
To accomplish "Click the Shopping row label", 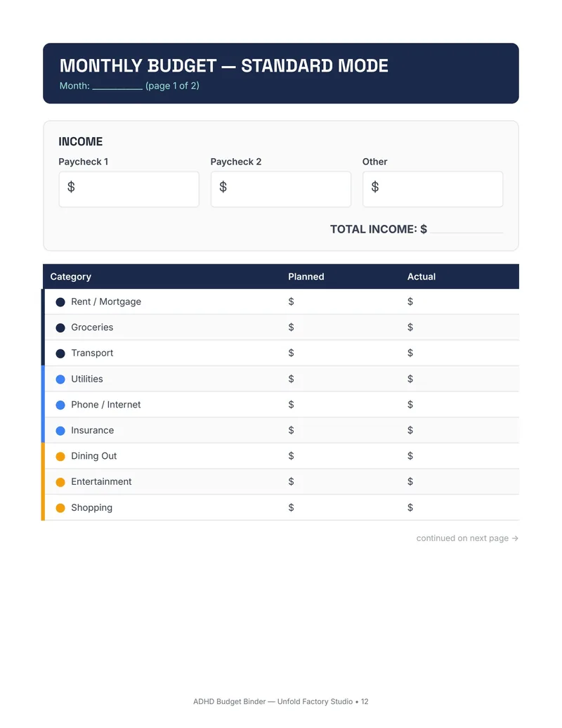I will (91, 507).
